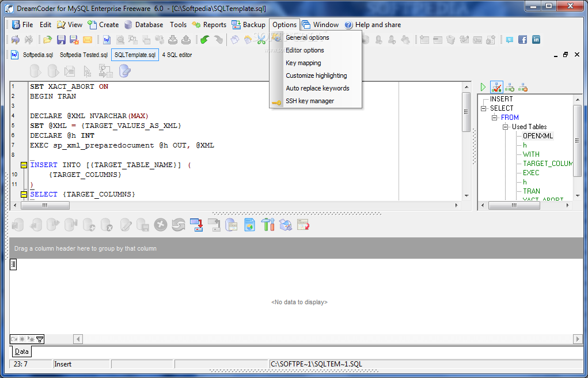Select the Data tab at bottom
The height and width of the screenshot is (378, 588).
click(21, 351)
